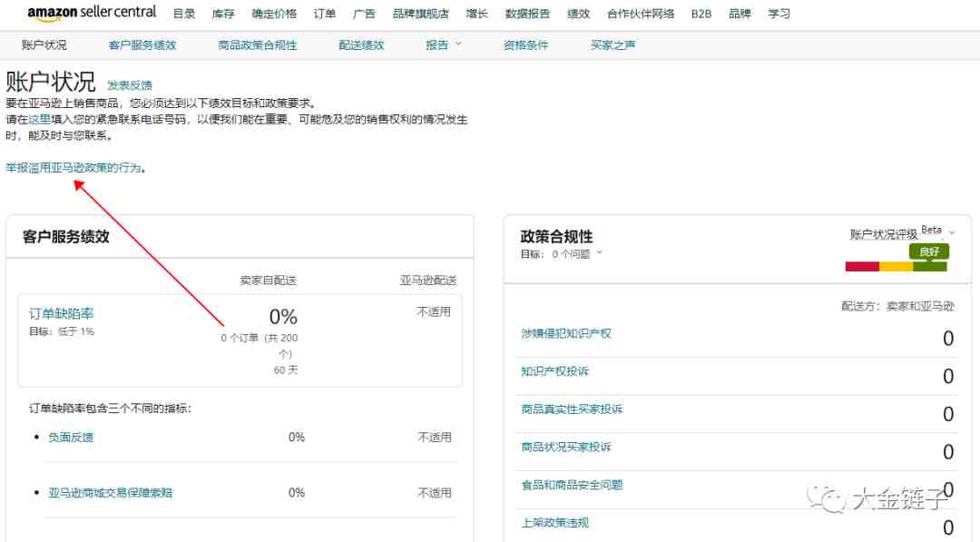The height and width of the screenshot is (542, 980).
Task: Open the 涉嫌侵犯知识产权 policy link
Action: click(x=566, y=334)
